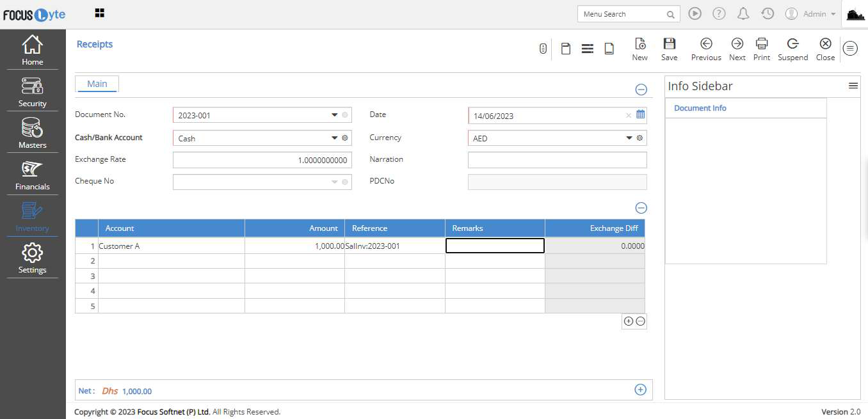The height and width of the screenshot is (419, 868).
Task: Open the help question mark icon
Action: pos(719,13)
